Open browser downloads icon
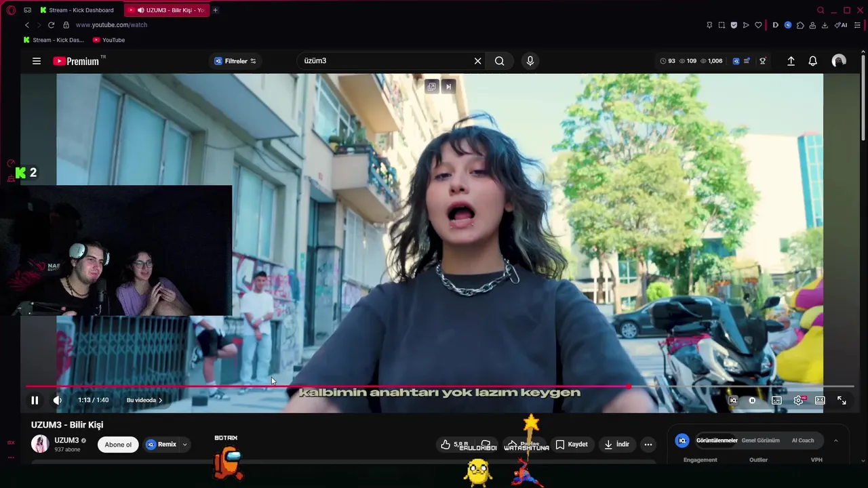 coord(825,25)
